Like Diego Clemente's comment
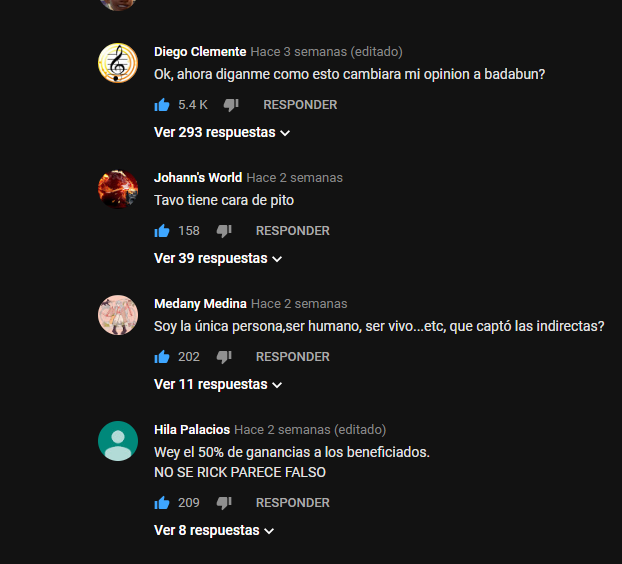Viewport: 622px width, 564px height. click(162, 105)
